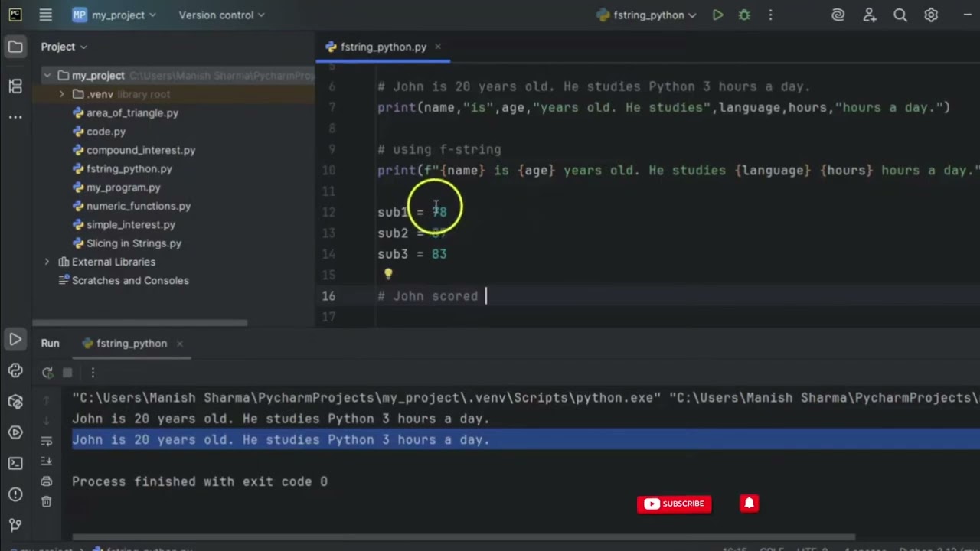Image resolution: width=980 pixels, height=551 pixels.
Task: Open Code With Me add-user icon
Action: click(x=870, y=15)
